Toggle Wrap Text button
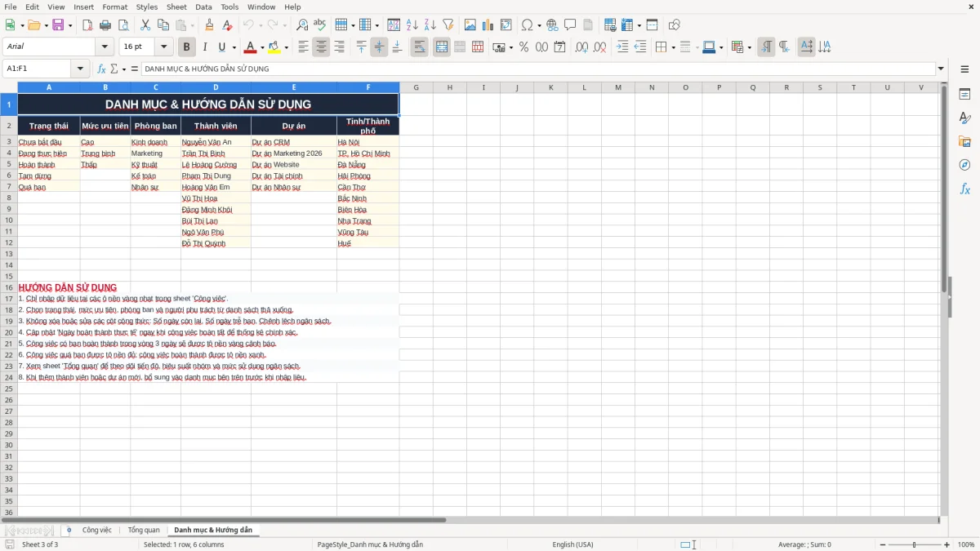This screenshot has width=980, height=551. [x=419, y=47]
